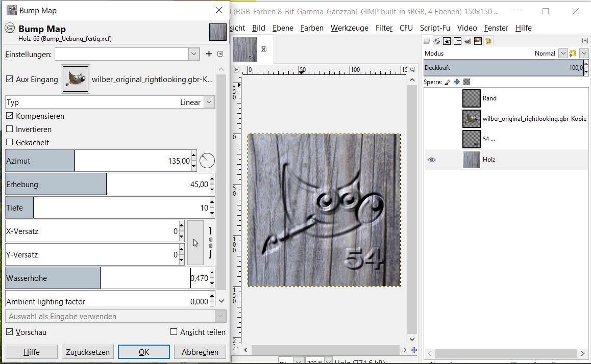Toggle the lock position move icon

click(457, 82)
